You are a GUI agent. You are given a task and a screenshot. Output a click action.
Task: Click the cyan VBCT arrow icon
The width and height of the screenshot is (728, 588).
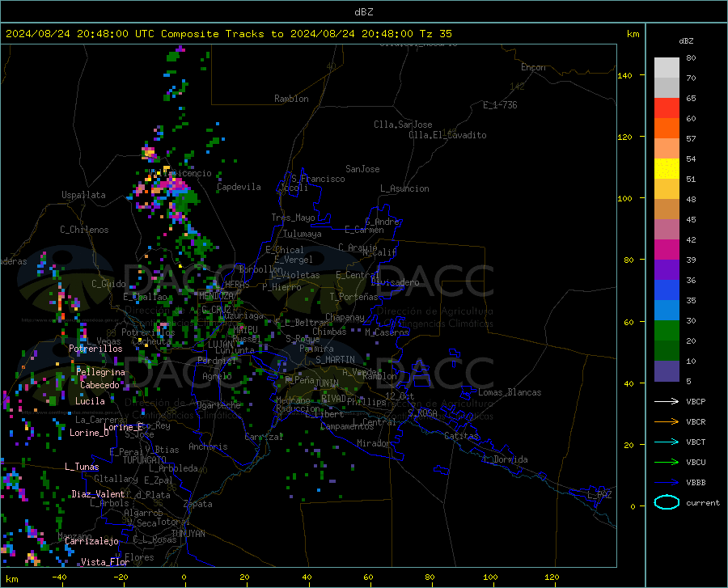pyautogui.click(x=667, y=442)
